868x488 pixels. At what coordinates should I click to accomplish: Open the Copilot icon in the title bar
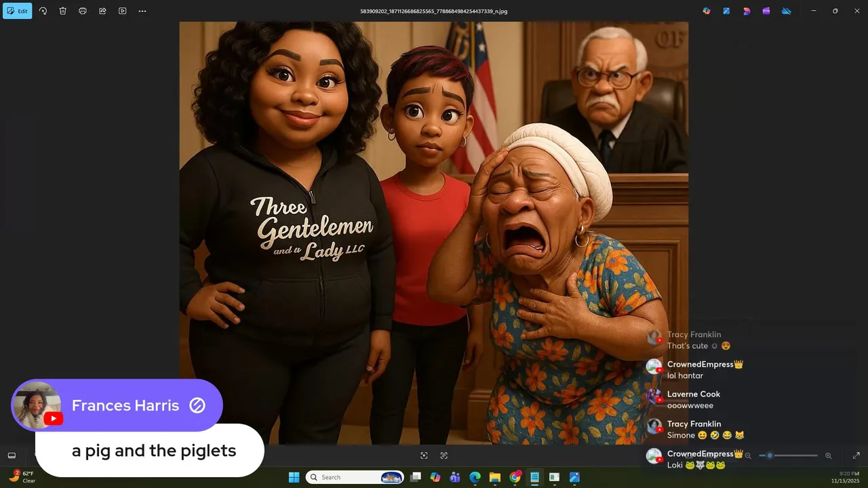click(707, 11)
